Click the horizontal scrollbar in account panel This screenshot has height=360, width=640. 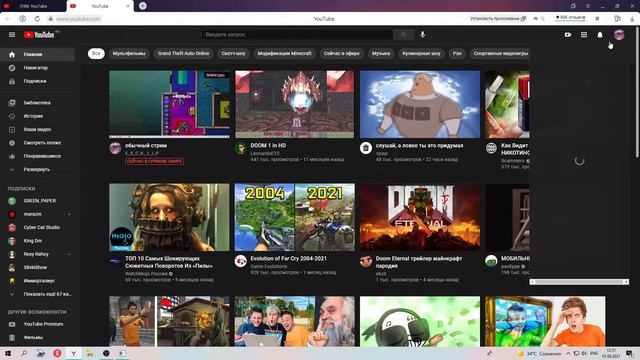[579, 282]
